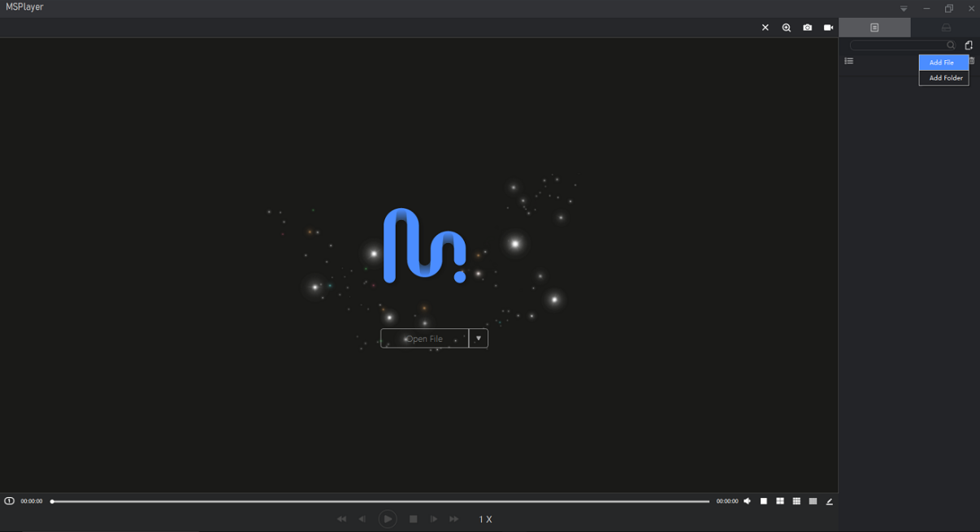Click the list view icon in the playlist panel
Screen dimensions: 980x532
849,61
